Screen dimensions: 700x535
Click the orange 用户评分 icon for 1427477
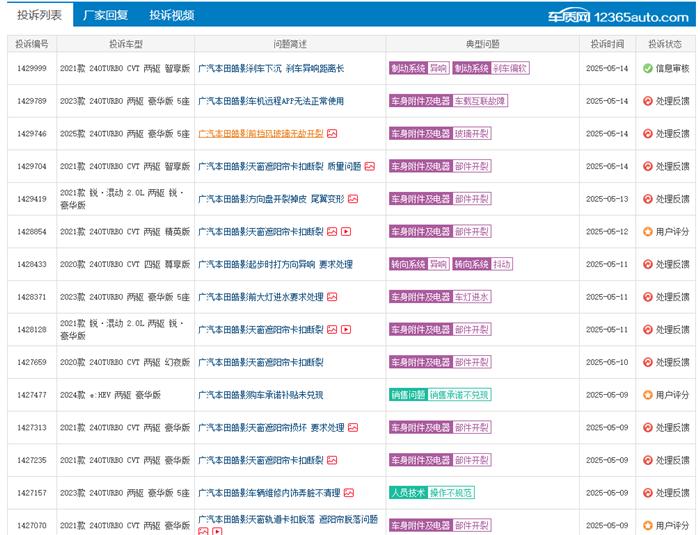tap(648, 395)
